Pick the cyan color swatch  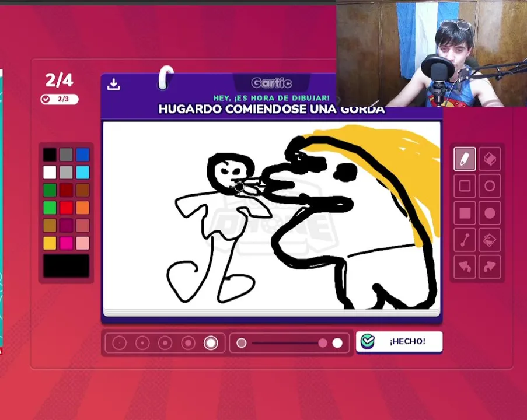pos(83,173)
